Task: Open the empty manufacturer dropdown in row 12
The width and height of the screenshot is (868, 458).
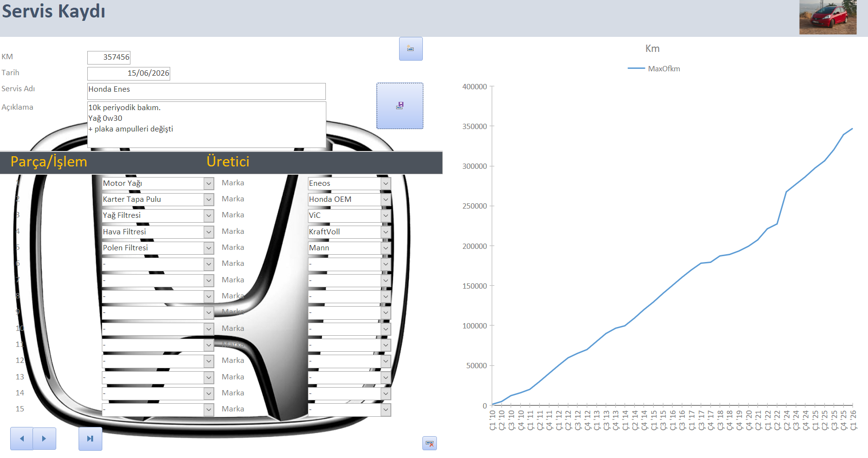Action: pos(386,361)
